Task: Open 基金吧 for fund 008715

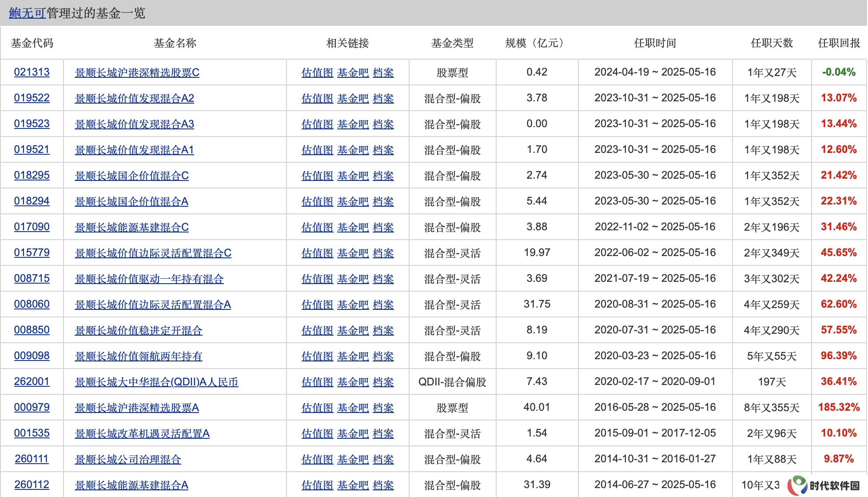Action: 353,279
